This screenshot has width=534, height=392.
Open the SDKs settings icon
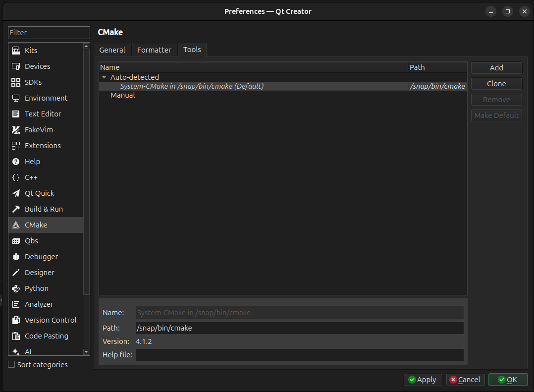16,82
